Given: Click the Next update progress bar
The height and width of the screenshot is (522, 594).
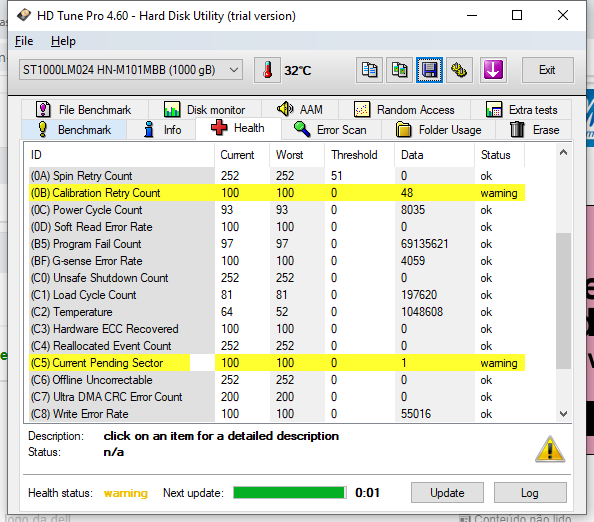Looking at the screenshot, I should (289, 493).
